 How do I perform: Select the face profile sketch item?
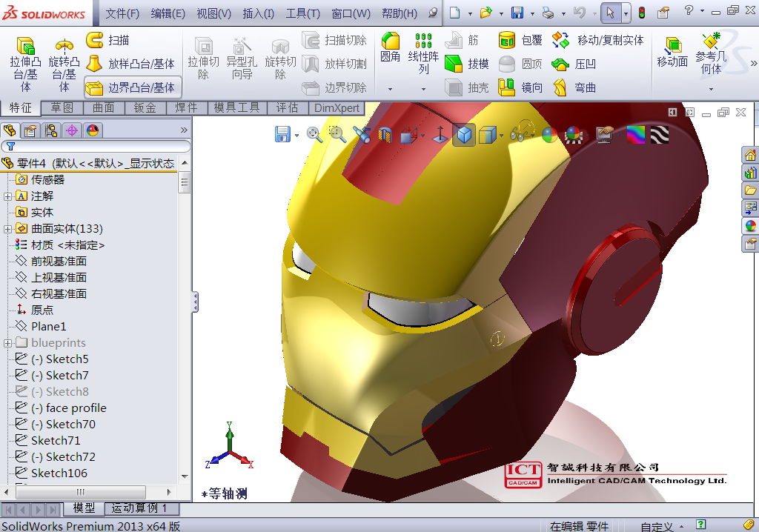[61, 408]
